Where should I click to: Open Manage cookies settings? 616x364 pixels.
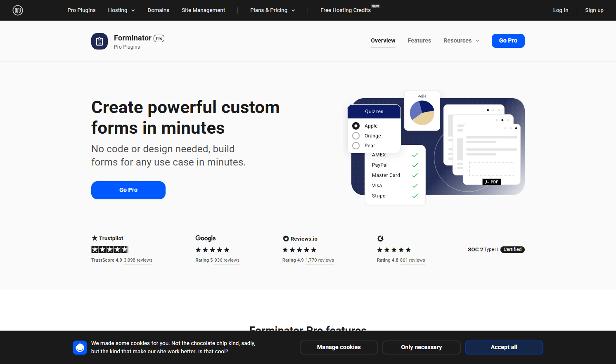(x=339, y=347)
